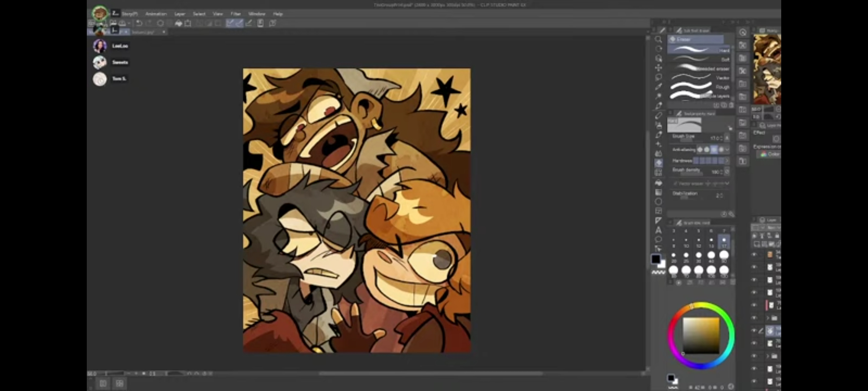Image resolution: width=868 pixels, height=391 pixels.
Task: Select the Soft eraser sub tool
Action: pyautogui.click(x=699, y=59)
